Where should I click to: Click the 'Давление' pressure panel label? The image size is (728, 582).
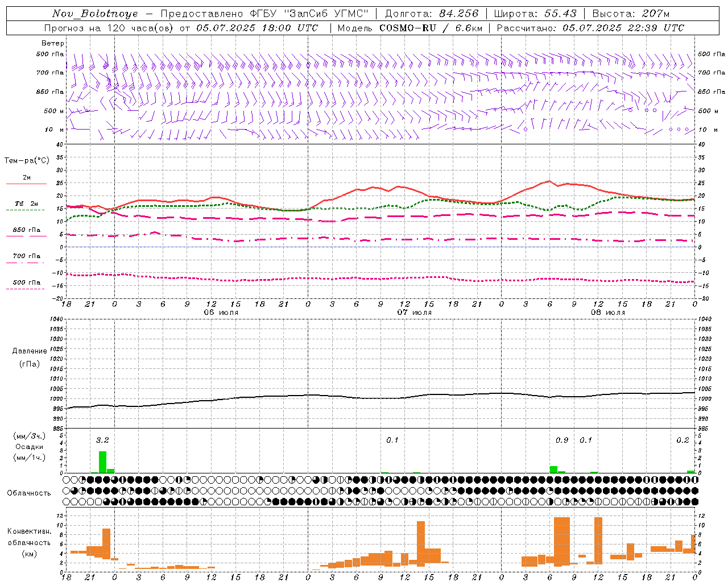tap(30, 351)
